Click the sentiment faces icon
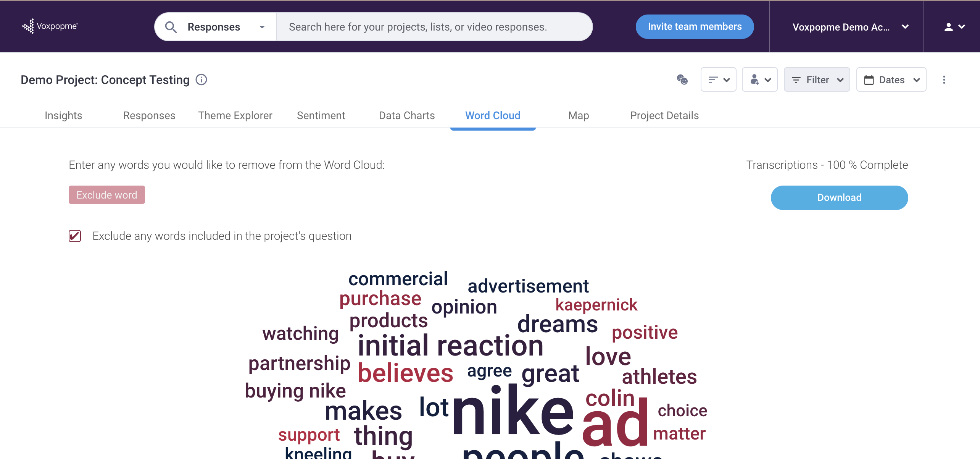The height and width of the screenshot is (459, 980). (x=682, y=79)
